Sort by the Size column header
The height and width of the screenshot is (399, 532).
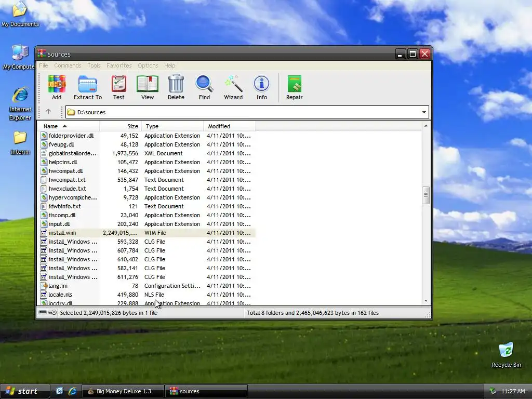click(x=121, y=126)
